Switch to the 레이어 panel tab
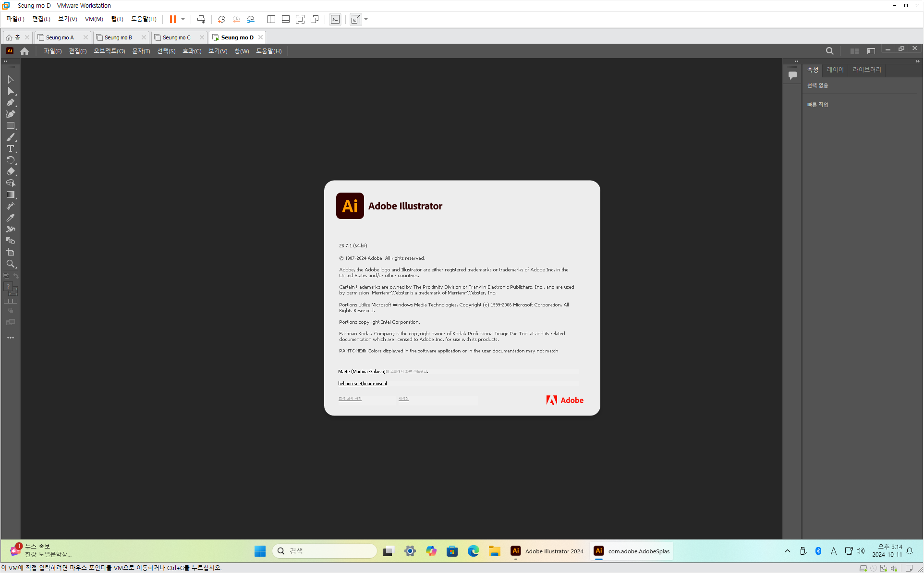 tap(835, 70)
